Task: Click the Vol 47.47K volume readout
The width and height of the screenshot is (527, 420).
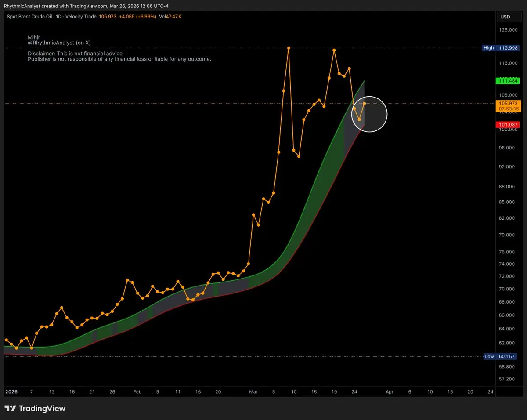Action: click(x=171, y=17)
